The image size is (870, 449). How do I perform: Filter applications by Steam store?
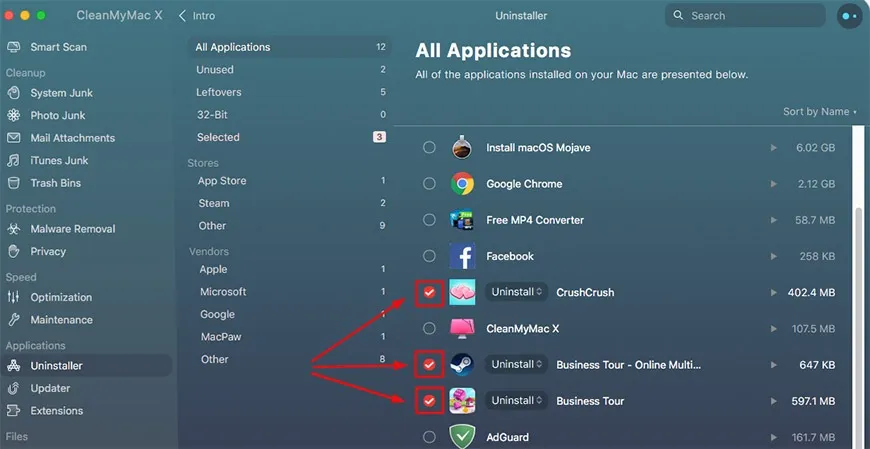[x=290, y=203]
